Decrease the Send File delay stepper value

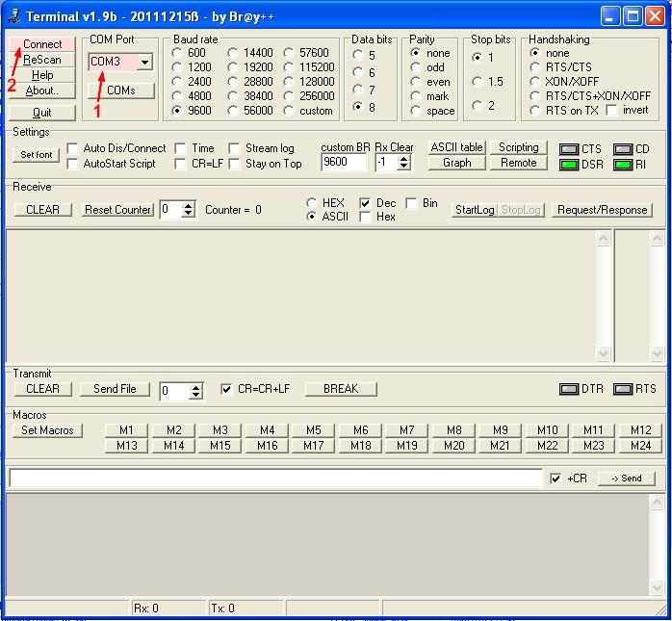[196, 396]
